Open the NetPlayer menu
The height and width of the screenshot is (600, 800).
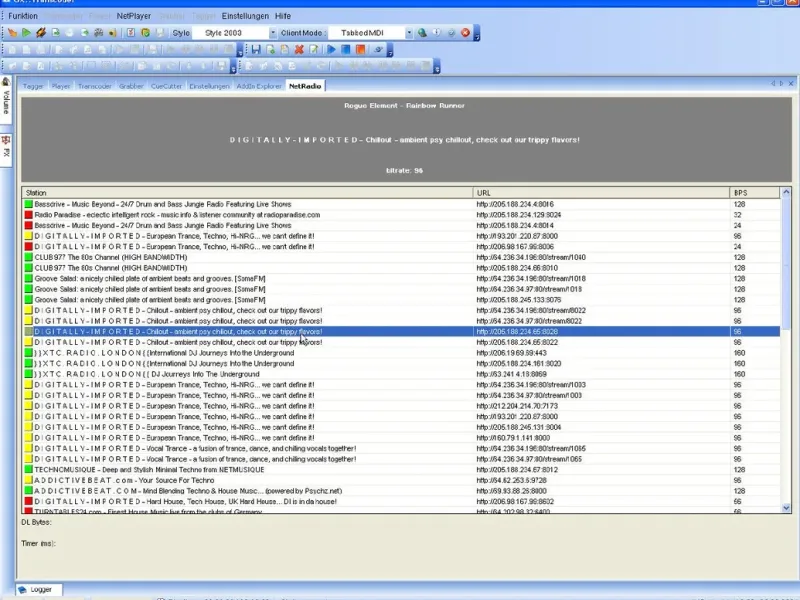134,16
